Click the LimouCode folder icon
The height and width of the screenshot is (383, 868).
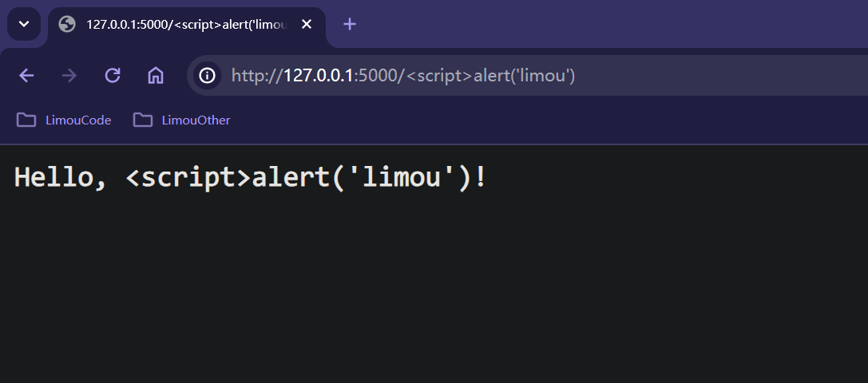26,120
